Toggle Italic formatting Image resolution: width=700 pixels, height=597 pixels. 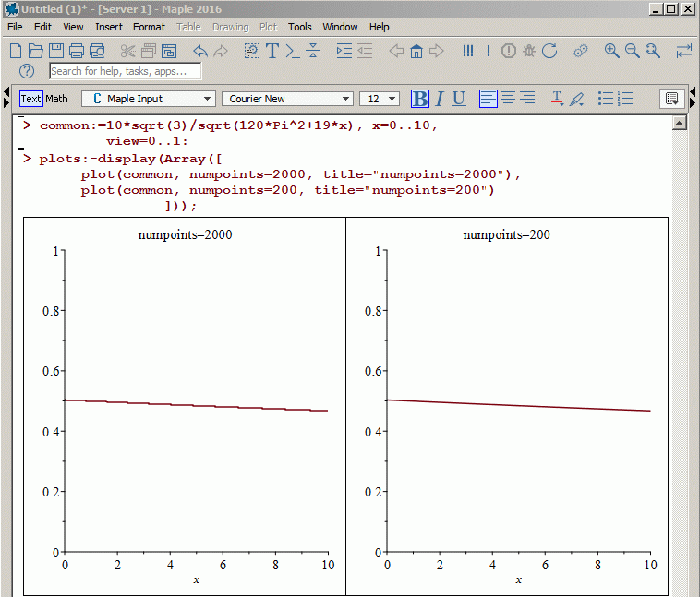(x=440, y=99)
